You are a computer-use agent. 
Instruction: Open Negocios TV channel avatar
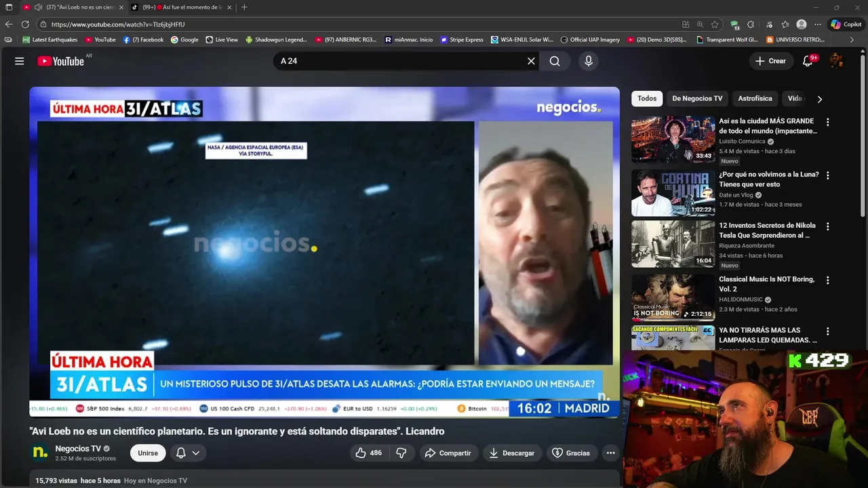(40, 453)
